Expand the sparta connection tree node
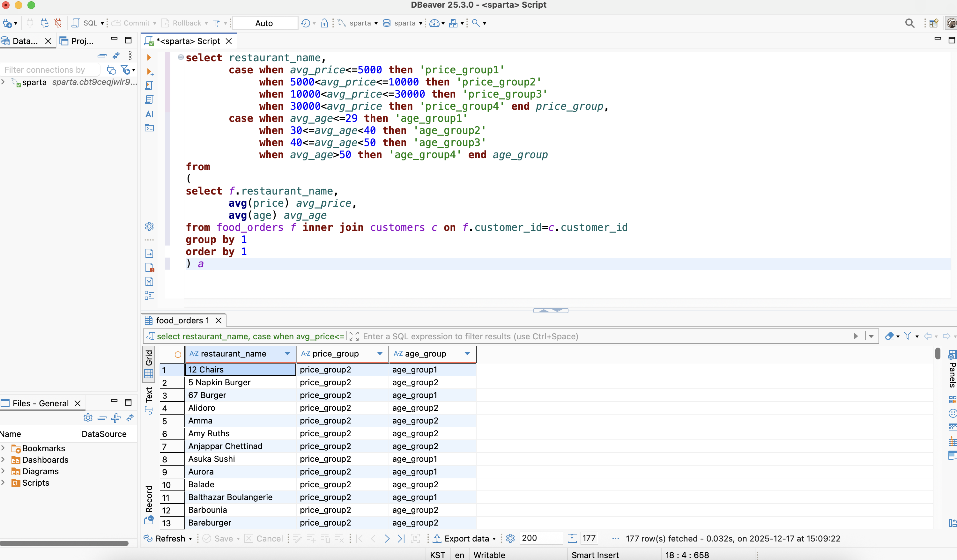The height and width of the screenshot is (560, 957). pos(4,82)
